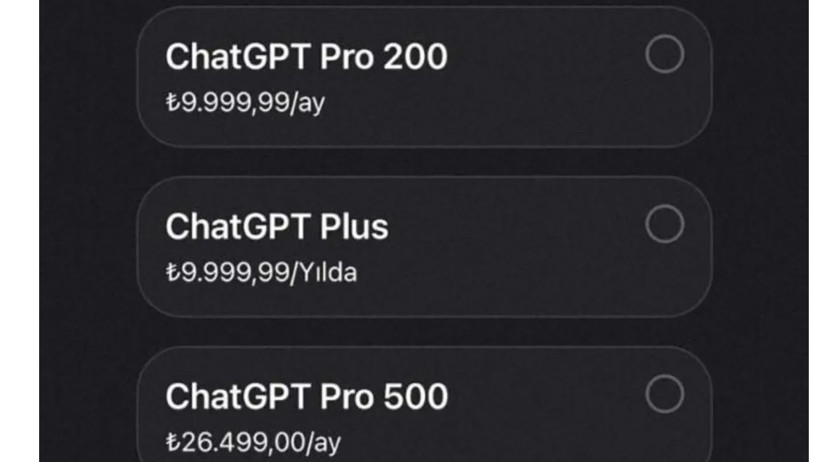Click the ₺9.999,99/ay price label
Screen dimensions: 820x462
tap(245, 103)
